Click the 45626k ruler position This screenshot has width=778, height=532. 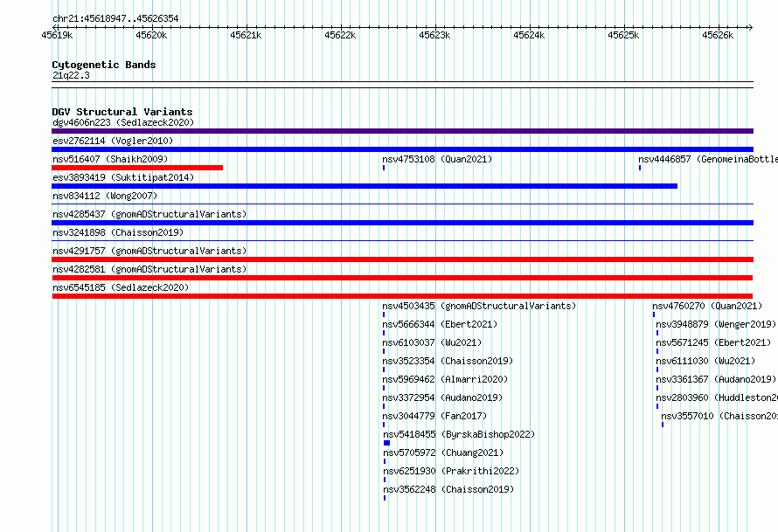pos(718,35)
